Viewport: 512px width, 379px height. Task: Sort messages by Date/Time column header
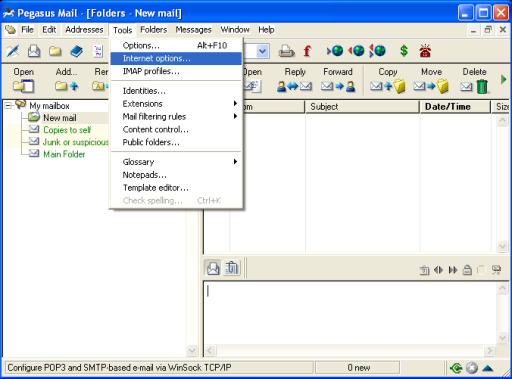pos(455,107)
